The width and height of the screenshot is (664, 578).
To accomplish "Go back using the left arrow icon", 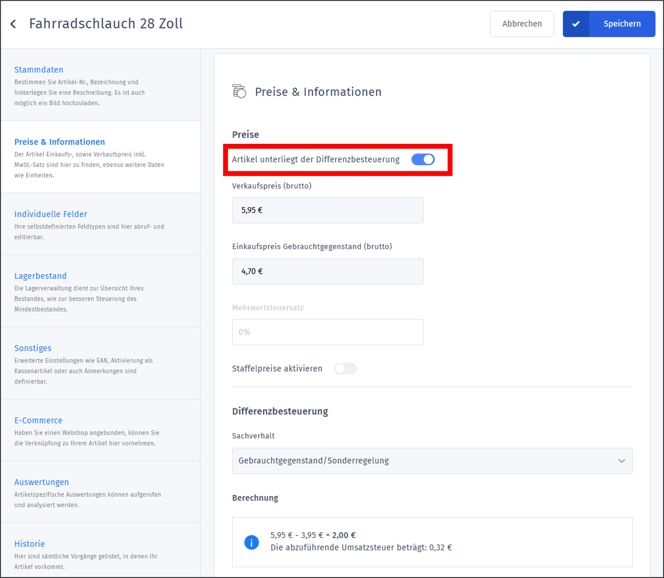I will point(13,24).
